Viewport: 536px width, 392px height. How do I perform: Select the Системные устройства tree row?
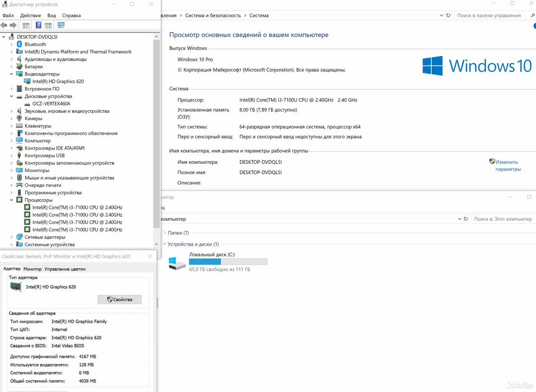pos(49,245)
